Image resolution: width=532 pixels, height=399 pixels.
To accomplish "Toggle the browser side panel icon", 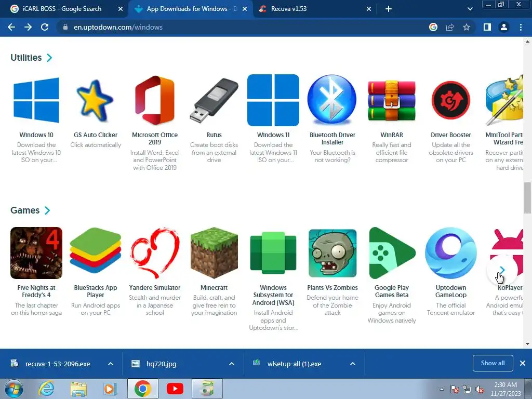I will click(x=487, y=27).
